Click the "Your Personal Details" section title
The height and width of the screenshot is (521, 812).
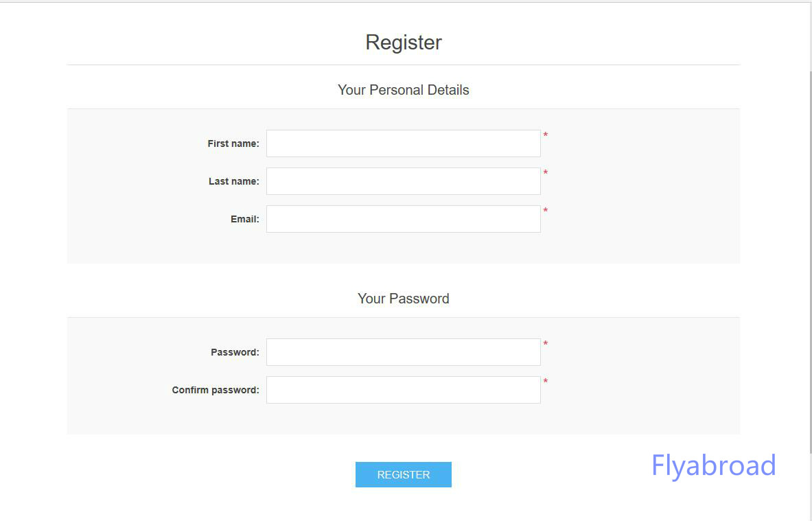coord(404,90)
